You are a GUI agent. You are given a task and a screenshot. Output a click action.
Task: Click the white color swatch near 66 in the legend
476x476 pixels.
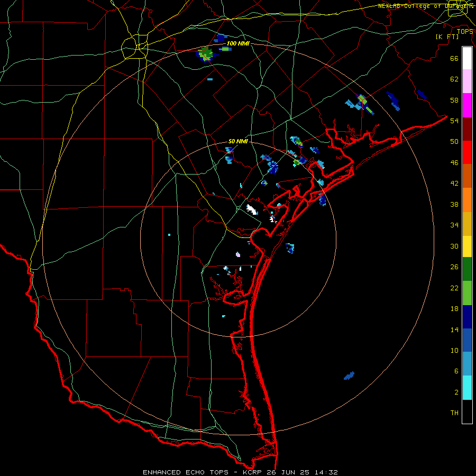tap(467, 58)
